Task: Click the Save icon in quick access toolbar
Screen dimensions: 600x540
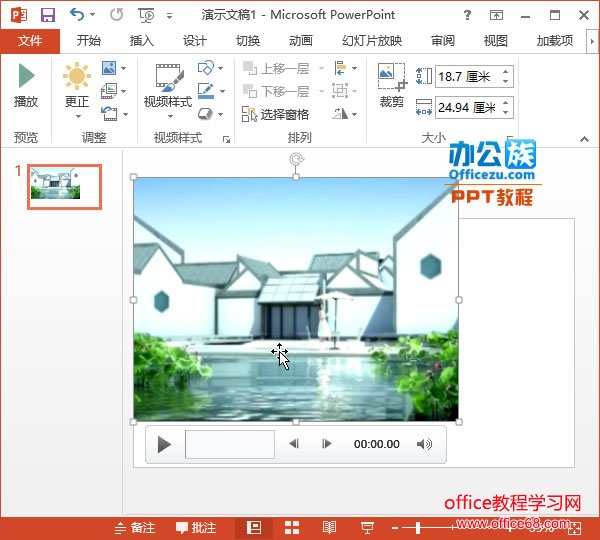Action: [48, 15]
